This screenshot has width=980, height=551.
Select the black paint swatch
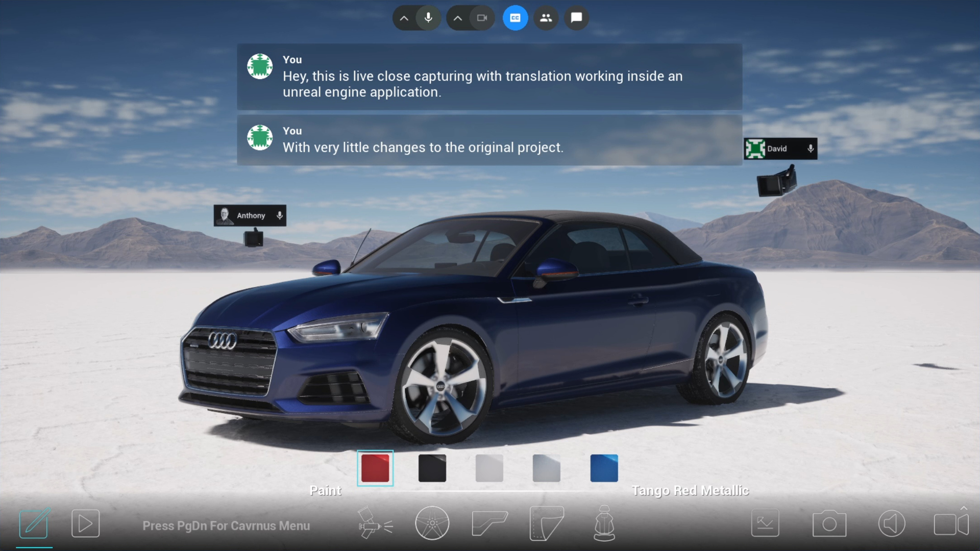tap(432, 468)
